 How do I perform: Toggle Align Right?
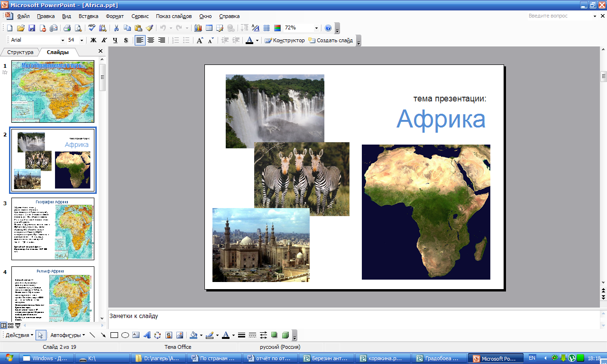(162, 40)
